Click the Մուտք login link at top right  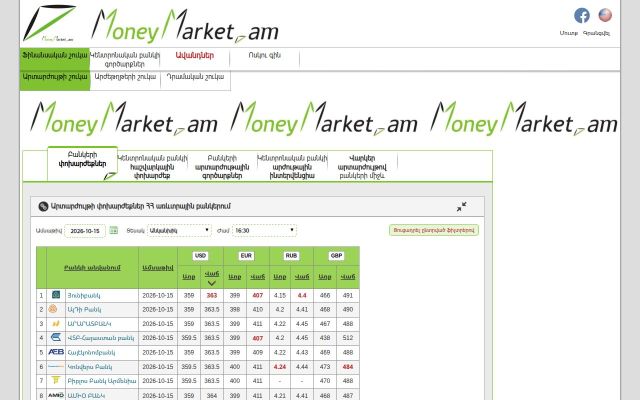tap(569, 33)
